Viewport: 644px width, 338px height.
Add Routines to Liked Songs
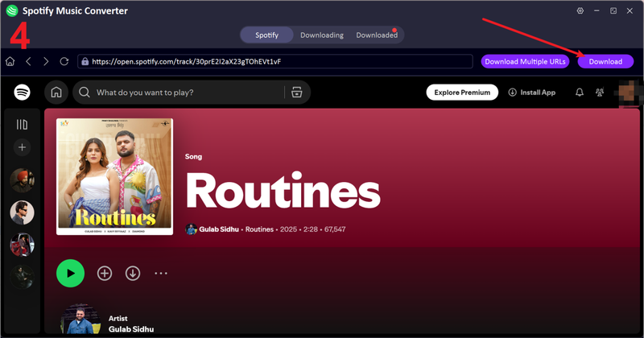(x=105, y=274)
